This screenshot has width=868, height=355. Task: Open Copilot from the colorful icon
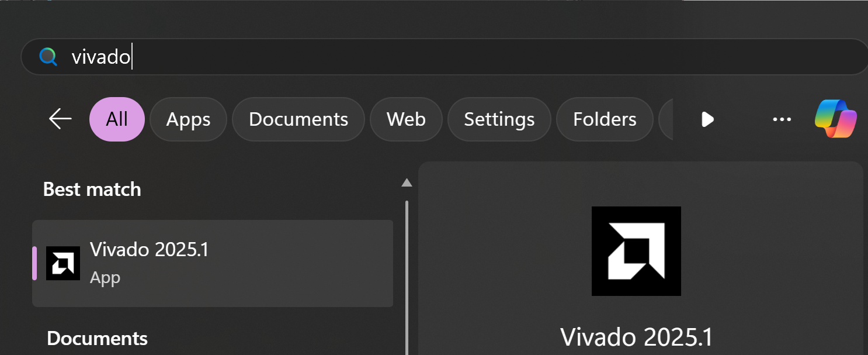(836, 119)
